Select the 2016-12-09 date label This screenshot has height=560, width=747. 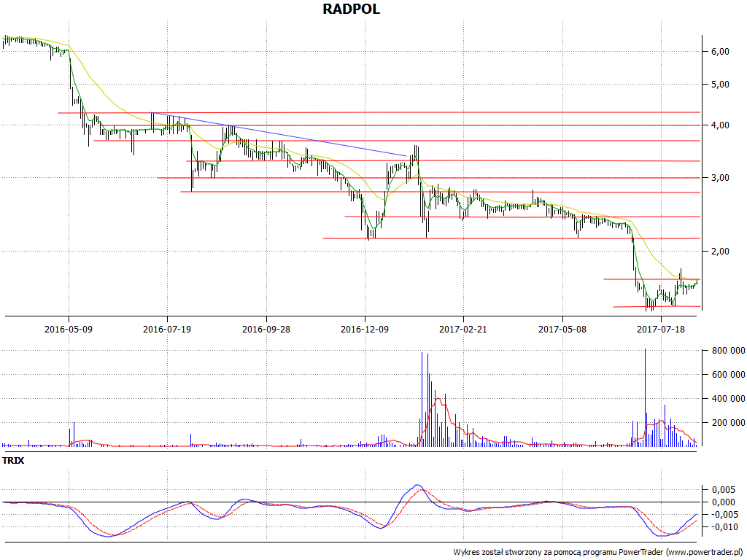pos(365,329)
